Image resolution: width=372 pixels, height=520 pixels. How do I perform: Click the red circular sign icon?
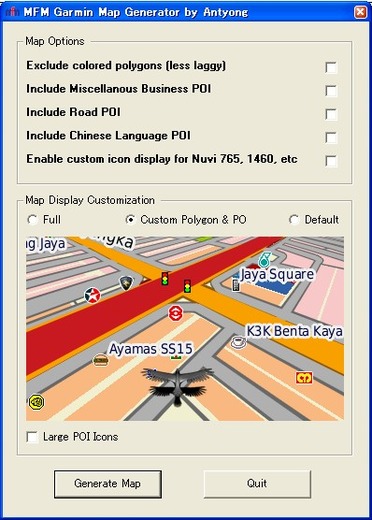pos(175,314)
